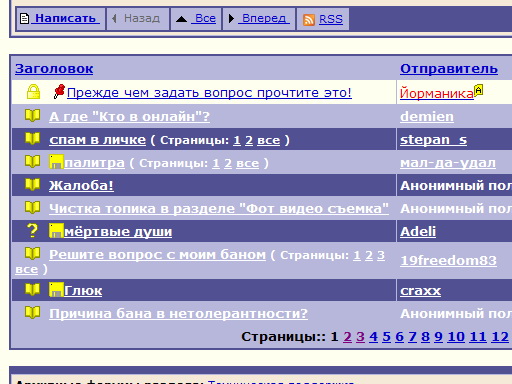512x384 pixels.
Task: Click the book icon next to Жалоба!
Action: (x=32, y=184)
